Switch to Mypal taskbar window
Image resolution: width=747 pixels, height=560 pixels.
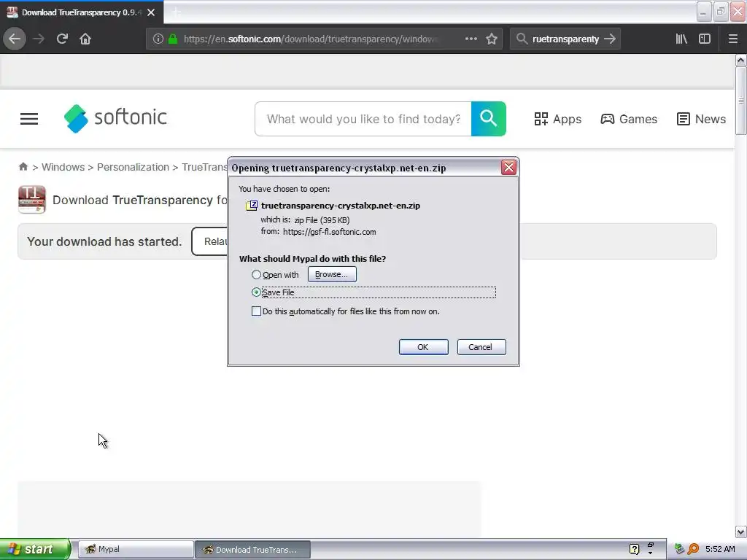pyautogui.click(x=136, y=550)
